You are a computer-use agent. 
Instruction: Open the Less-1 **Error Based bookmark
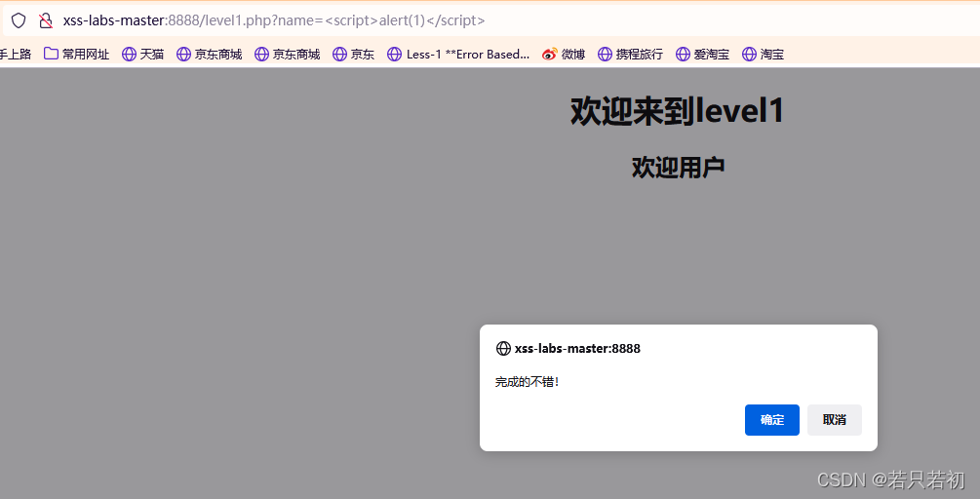click(458, 55)
